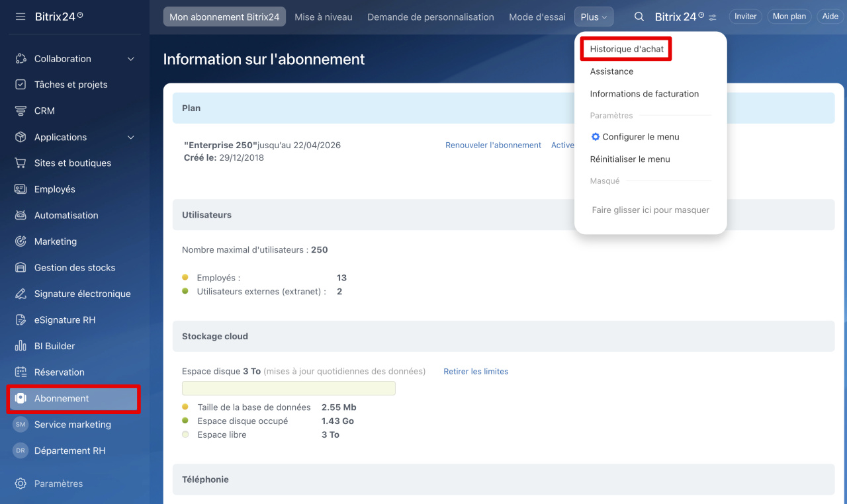This screenshot has width=847, height=504.
Task: Open Tâches et projets icon
Action: pyautogui.click(x=21, y=85)
